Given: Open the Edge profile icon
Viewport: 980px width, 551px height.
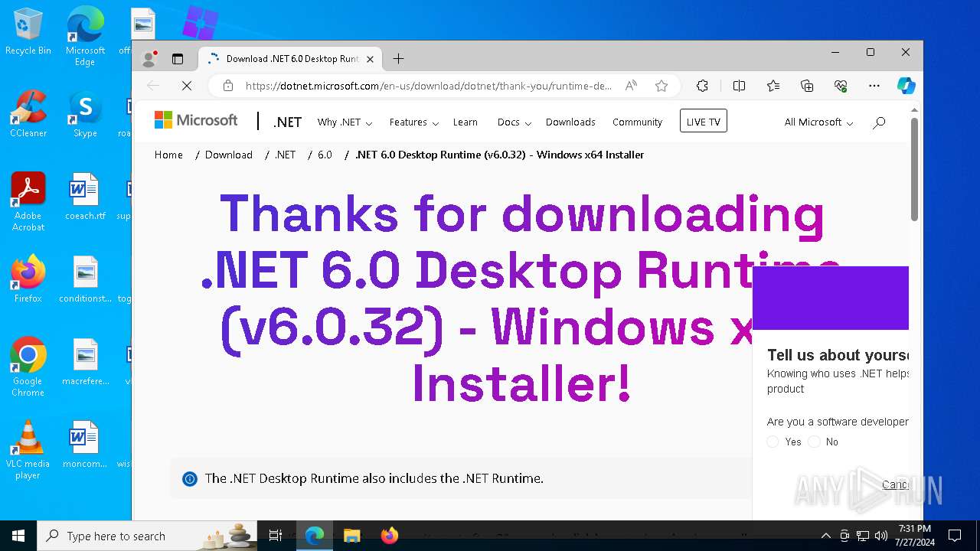Looking at the screenshot, I should click(149, 59).
